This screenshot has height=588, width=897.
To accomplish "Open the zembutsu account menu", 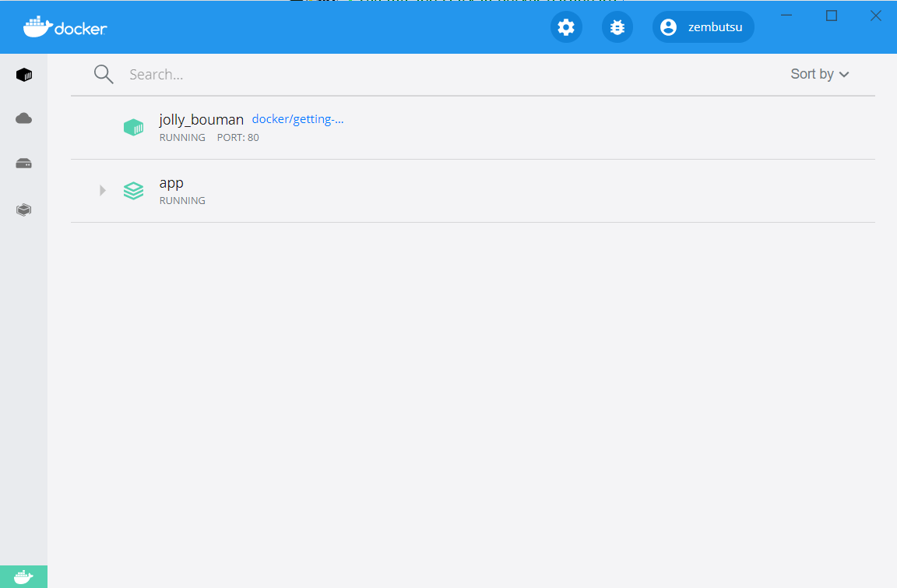I will (703, 27).
